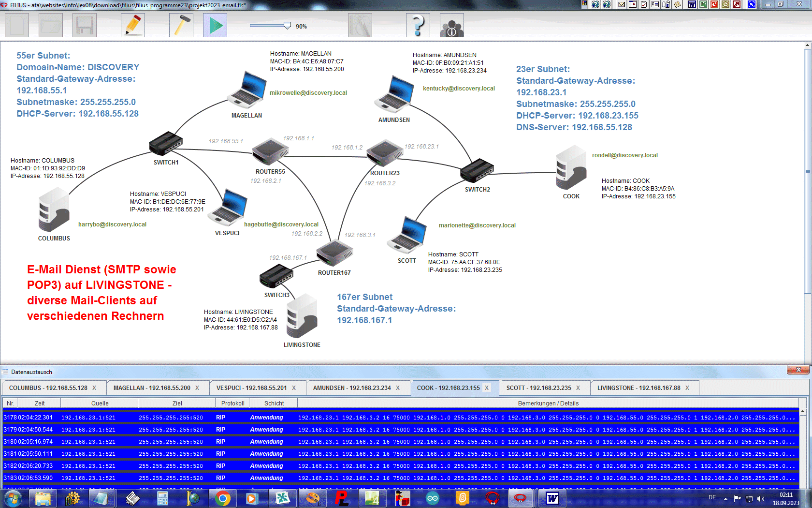Open the LIVINGSTONE - 192.168.167.88 tab
Viewport: 812px width, 508px height.
tap(638, 388)
